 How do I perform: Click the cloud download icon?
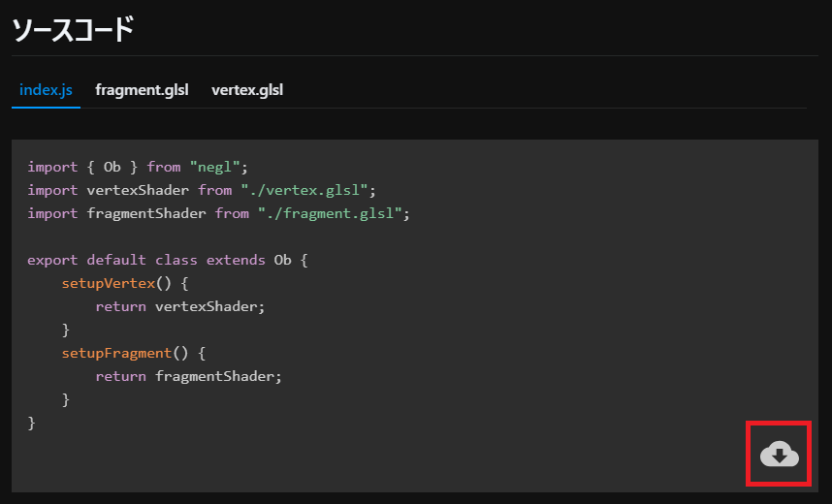pyautogui.click(x=779, y=454)
